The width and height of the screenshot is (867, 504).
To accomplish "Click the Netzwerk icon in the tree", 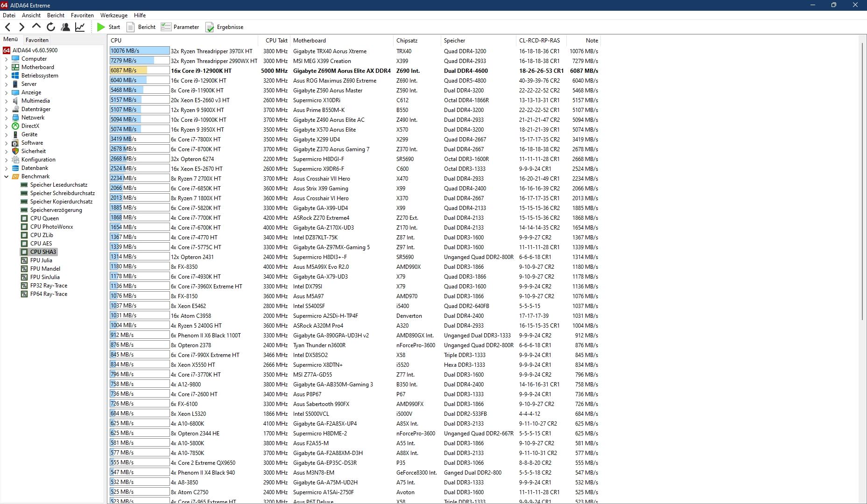I will click(15, 118).
